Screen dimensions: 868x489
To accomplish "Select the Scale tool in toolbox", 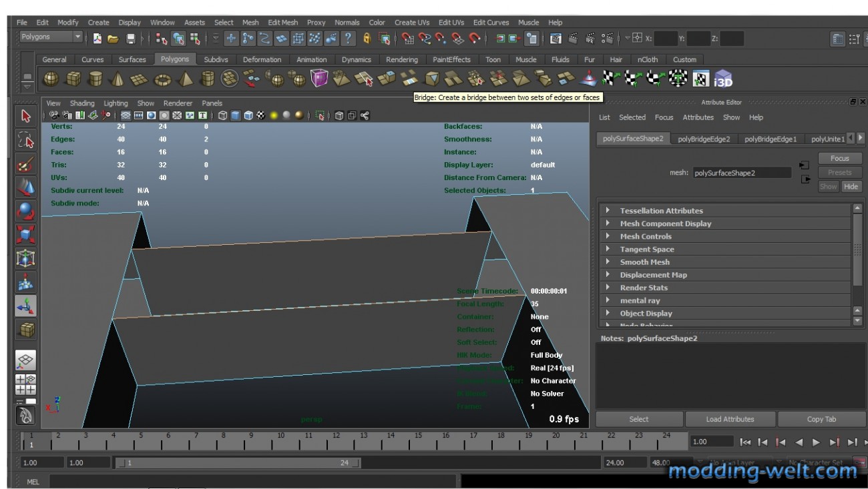I will pos(26,235).
